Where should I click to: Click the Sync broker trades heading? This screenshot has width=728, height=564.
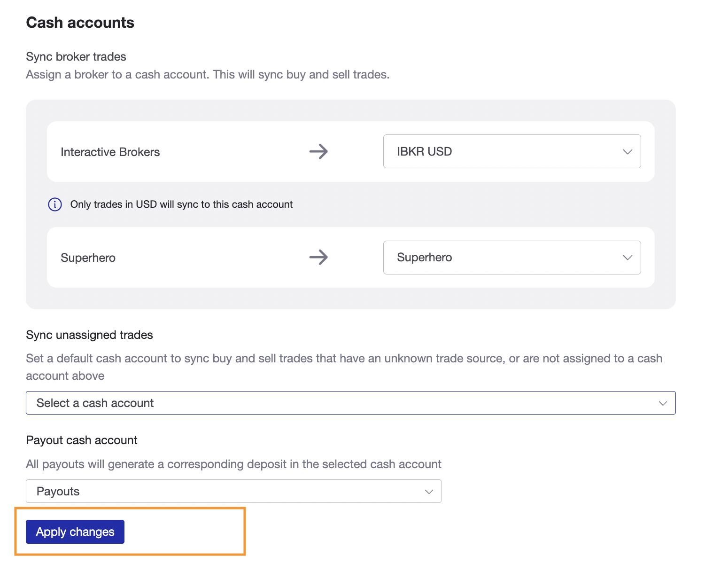pyautogui.click(x=76, y=56)
